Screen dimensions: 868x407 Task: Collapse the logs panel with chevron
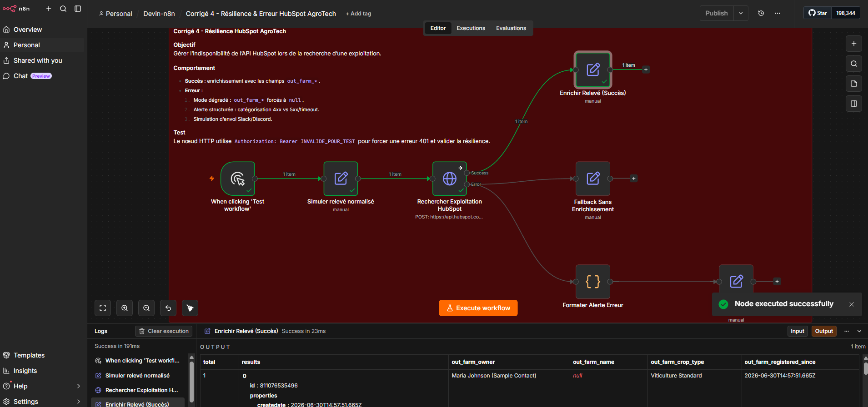click(859, 331)
